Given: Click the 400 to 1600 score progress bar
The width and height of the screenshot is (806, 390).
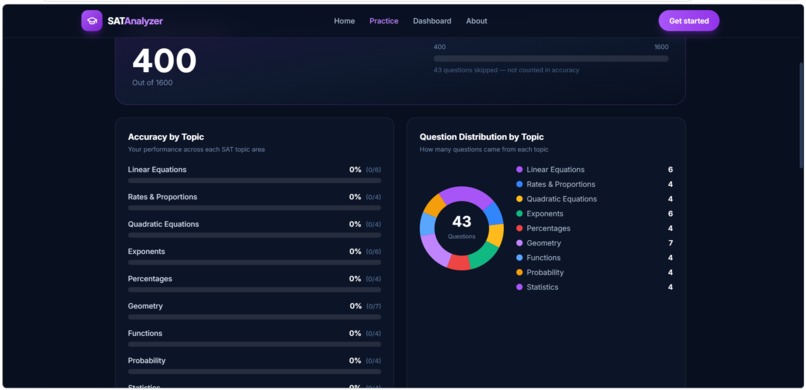Looking at the screenshot, I should coord(551,59).
